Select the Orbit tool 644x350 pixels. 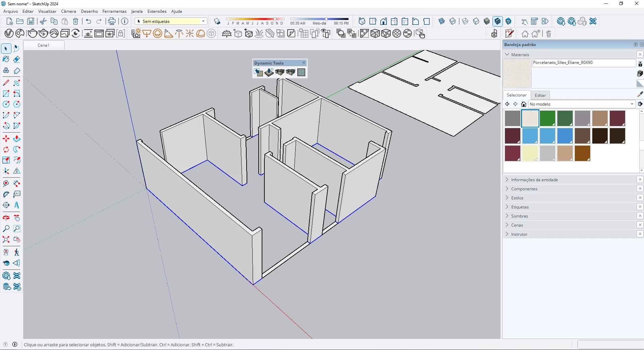click(x=6, y=218)
